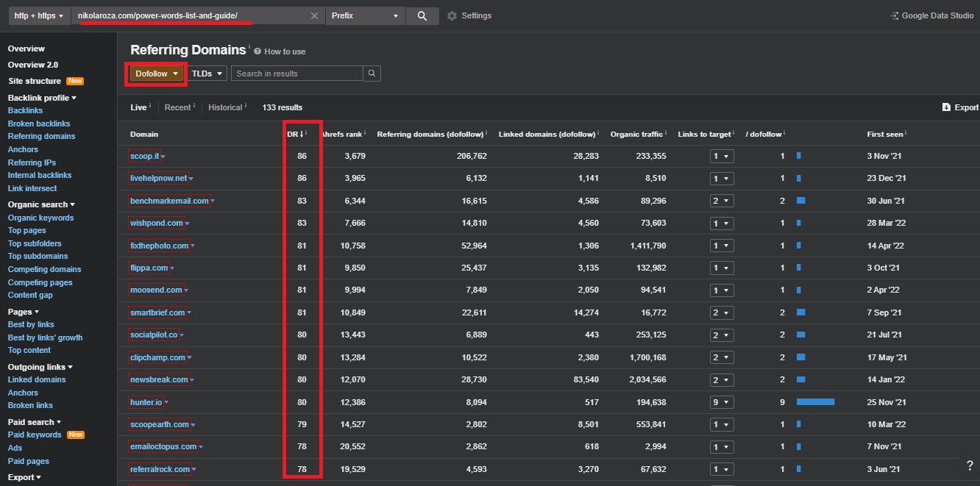Viewport: 980px width, 486px height.
Task: Focus the Search in results field
Action: [x=297, y=74]
